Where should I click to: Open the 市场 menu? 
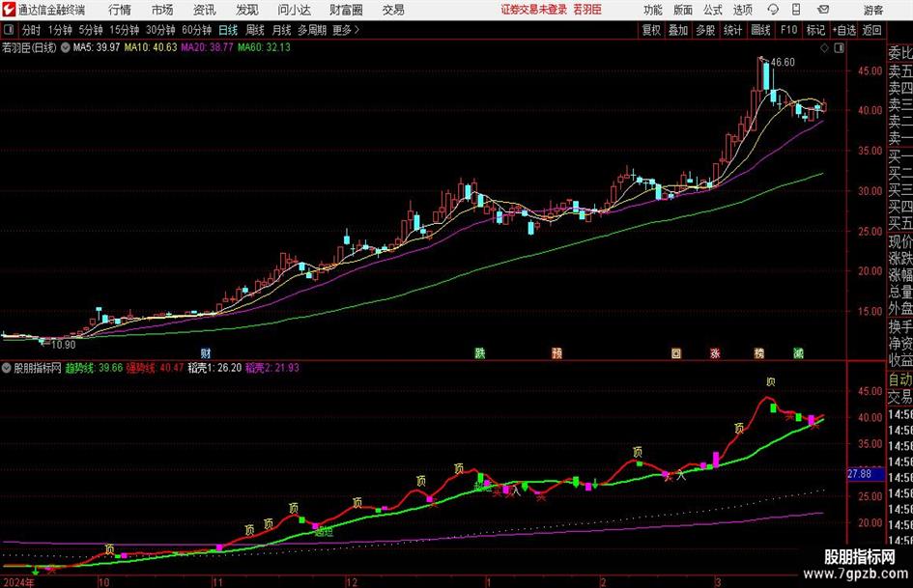(162, 10)
